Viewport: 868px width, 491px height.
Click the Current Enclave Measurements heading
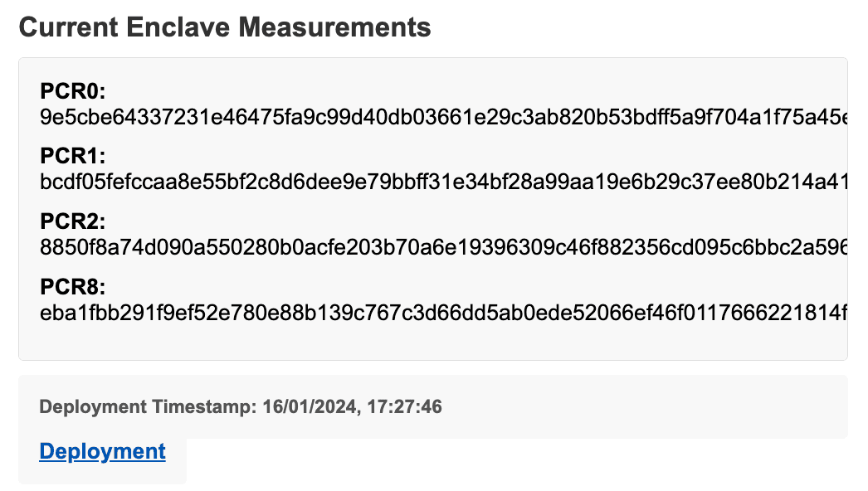(225, 27)
